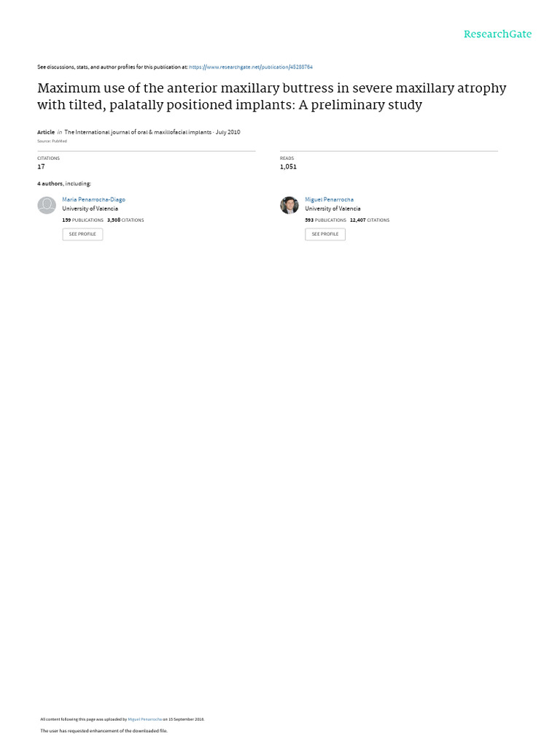Click 3,508 citations under Maria Penarrocha-Diago
The height and width of the screenshot is (747, 560).
[x=125, y=220]
